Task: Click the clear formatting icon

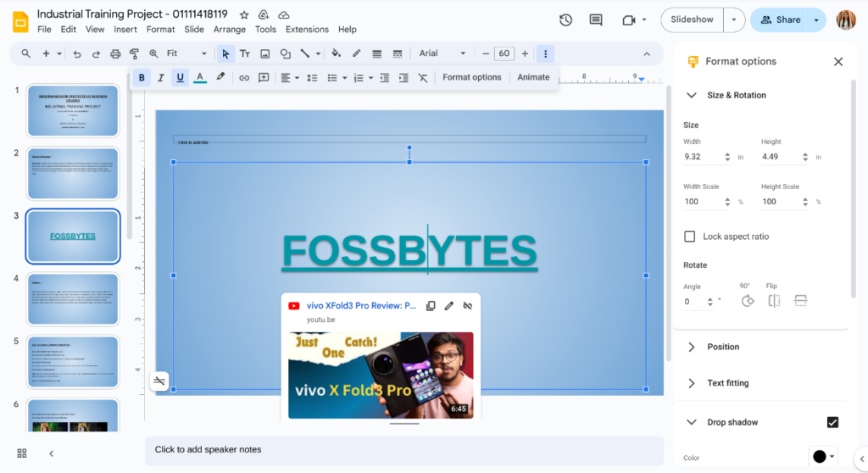Action: [x=423, y=77]
